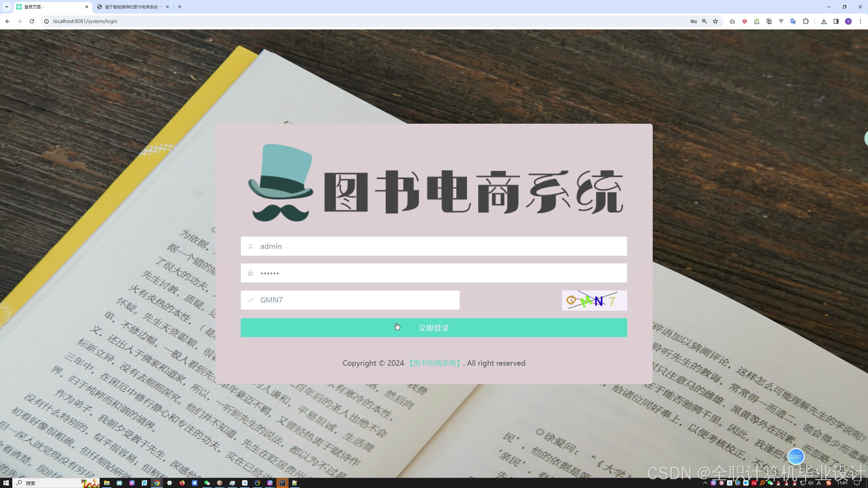Click the captcha code input field

tap(350, 300)
